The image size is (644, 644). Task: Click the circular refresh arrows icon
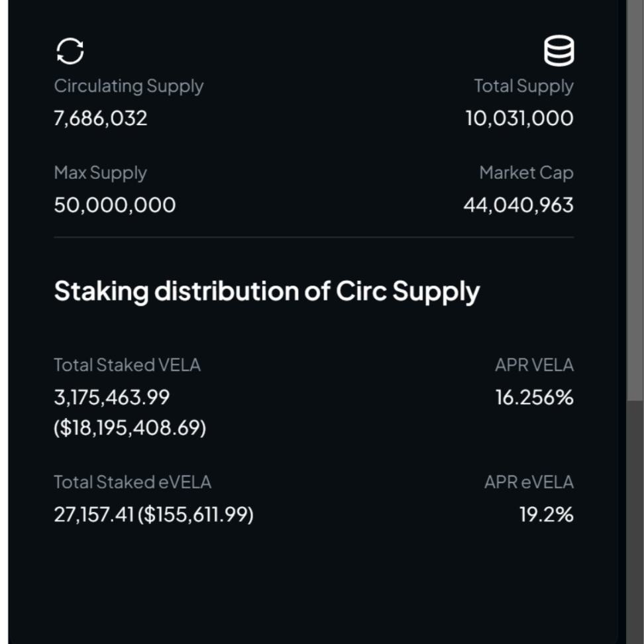pos(70,51)
